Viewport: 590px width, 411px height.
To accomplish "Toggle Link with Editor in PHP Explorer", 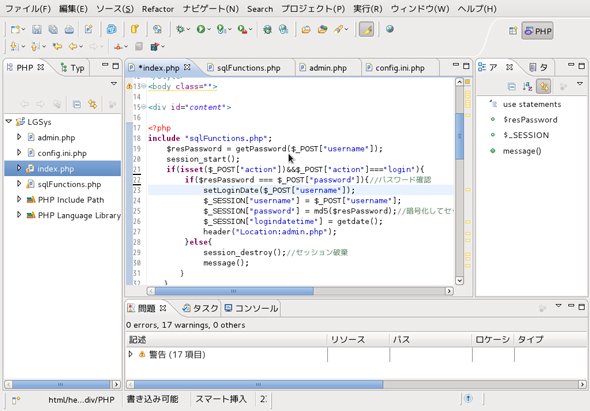I will click(x=93, y=104).
